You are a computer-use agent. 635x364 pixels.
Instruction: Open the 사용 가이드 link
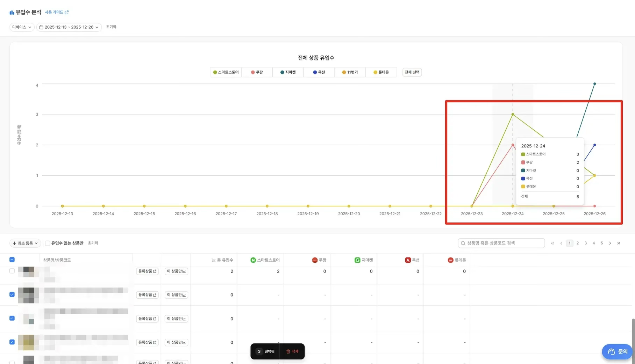click(57, 12)
